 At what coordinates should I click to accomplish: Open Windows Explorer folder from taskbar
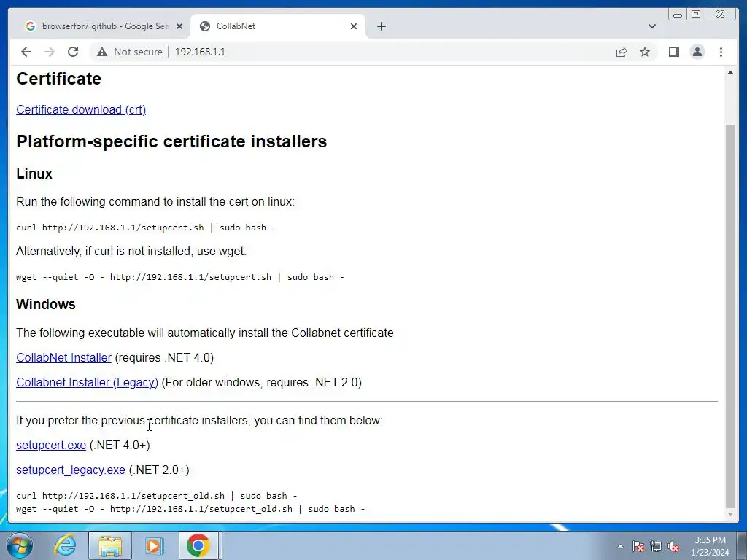[x=110, y=545]
